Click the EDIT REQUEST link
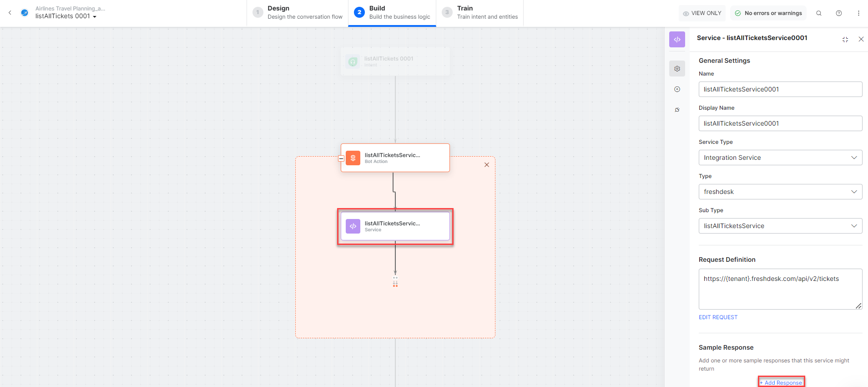The height and width of the screenshot is (387, 868). pos(718,317)
